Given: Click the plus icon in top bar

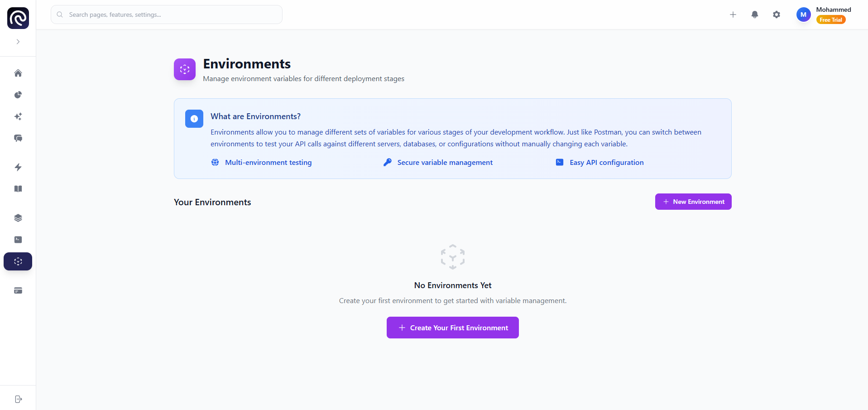Looking at the screenshot, I should 733,14.
